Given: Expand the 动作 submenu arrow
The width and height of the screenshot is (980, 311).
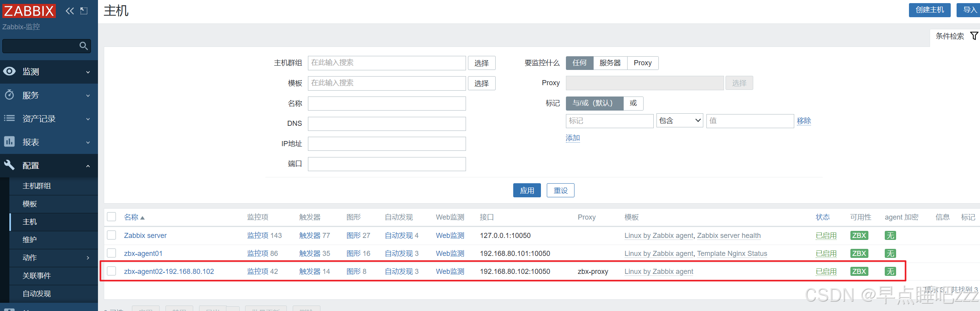Looking at the screenshot, I should tap(88, 258).
